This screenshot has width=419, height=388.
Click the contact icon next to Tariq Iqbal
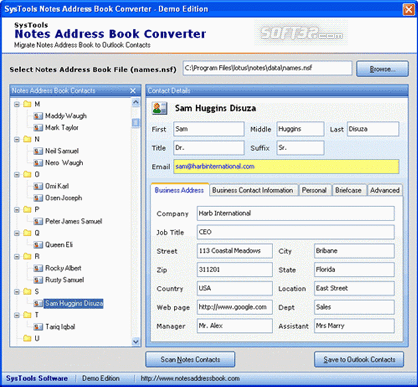click(38, 327)
